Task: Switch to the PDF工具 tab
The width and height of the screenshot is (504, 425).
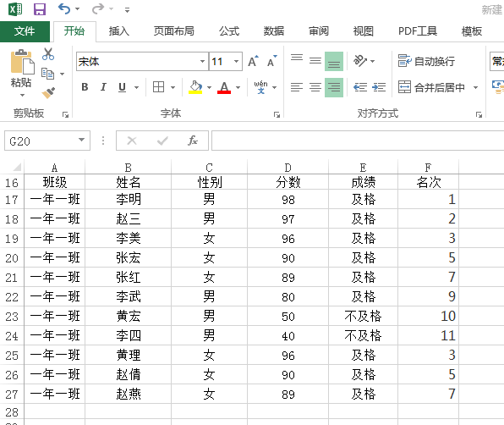Action: [x=418, y=31]
